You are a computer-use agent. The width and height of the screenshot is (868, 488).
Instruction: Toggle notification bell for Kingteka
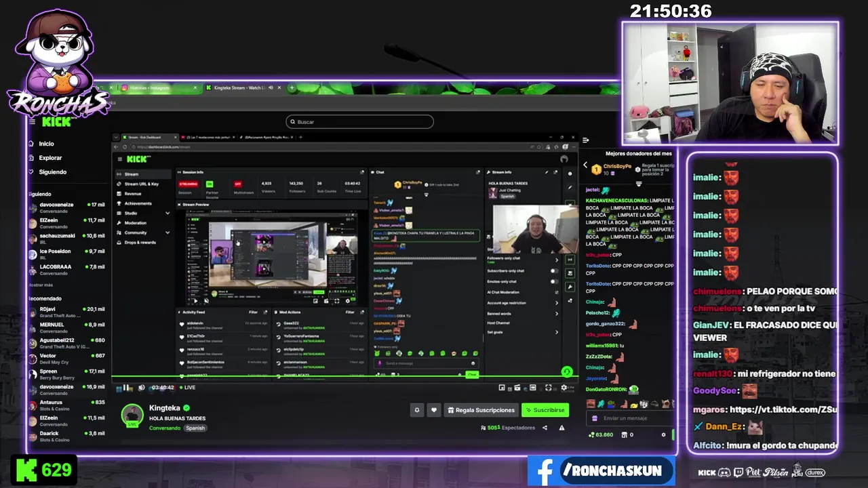click(417, 410)
